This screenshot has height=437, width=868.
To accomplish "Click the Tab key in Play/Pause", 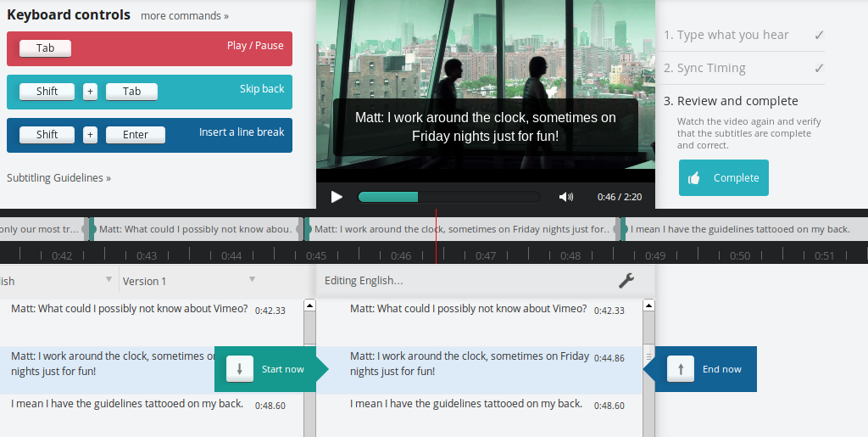I will click(45, 48).
